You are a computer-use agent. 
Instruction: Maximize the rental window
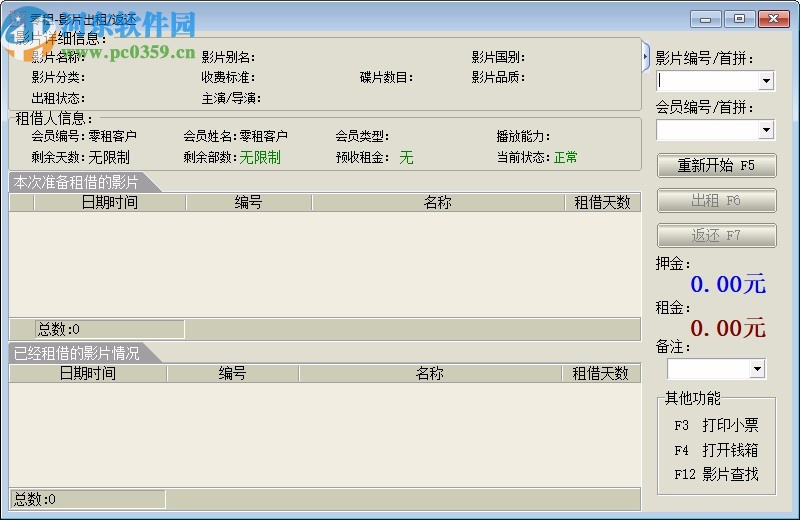[739, 19]
